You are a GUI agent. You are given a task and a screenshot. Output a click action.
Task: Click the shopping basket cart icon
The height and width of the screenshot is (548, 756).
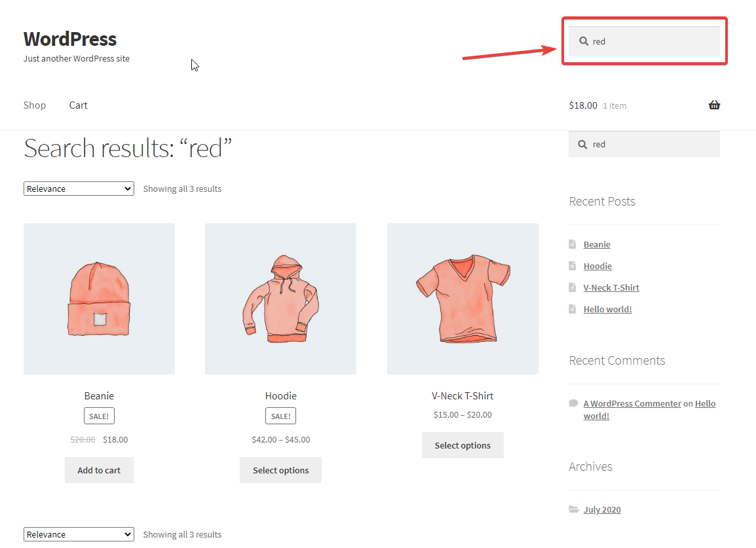coord(714,105)
